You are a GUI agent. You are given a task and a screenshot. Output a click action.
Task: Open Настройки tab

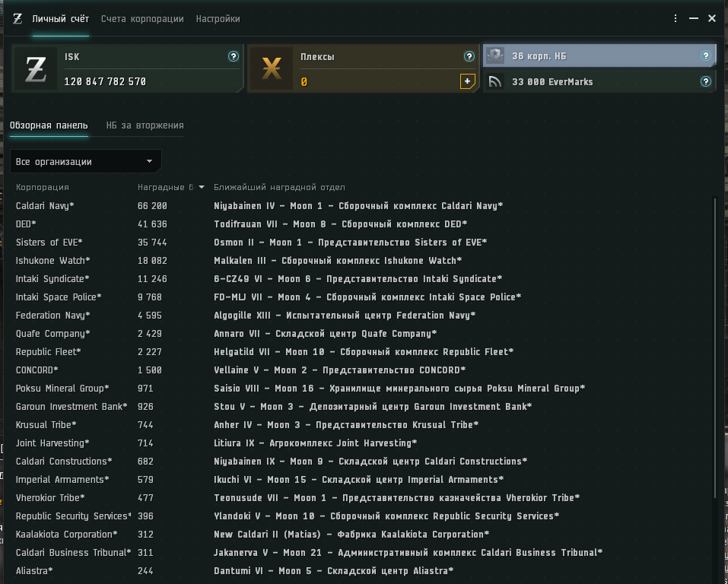tap(218, 19)
